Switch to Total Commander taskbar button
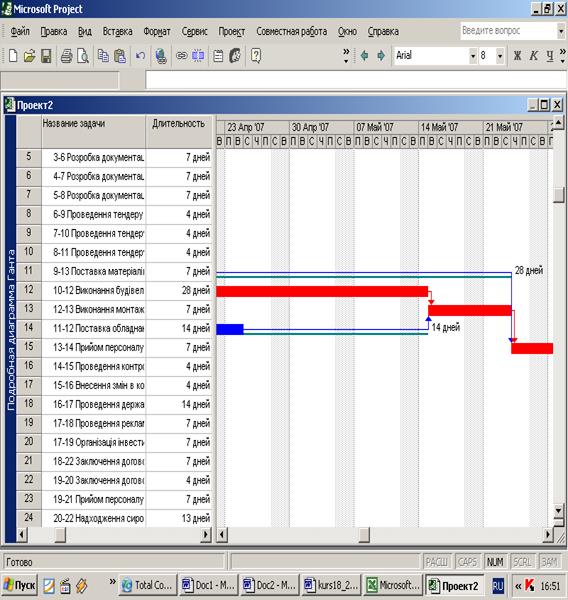This screenshot has height=600, width=568. [148, 585]
